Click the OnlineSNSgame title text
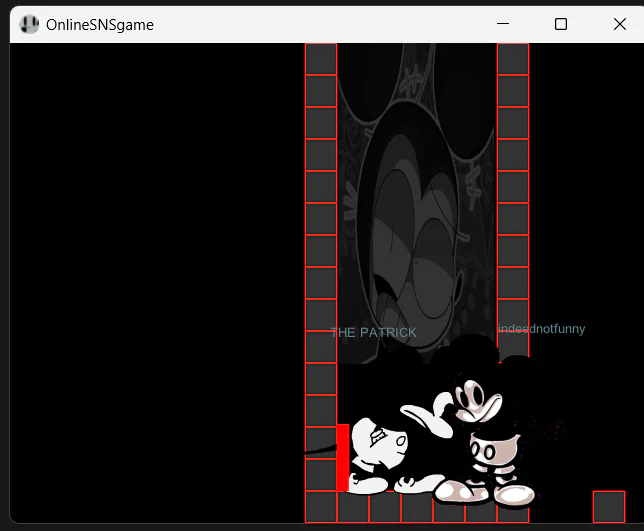Screen dimensions: 644x531 pyautogui.click(x=100, y=25)
